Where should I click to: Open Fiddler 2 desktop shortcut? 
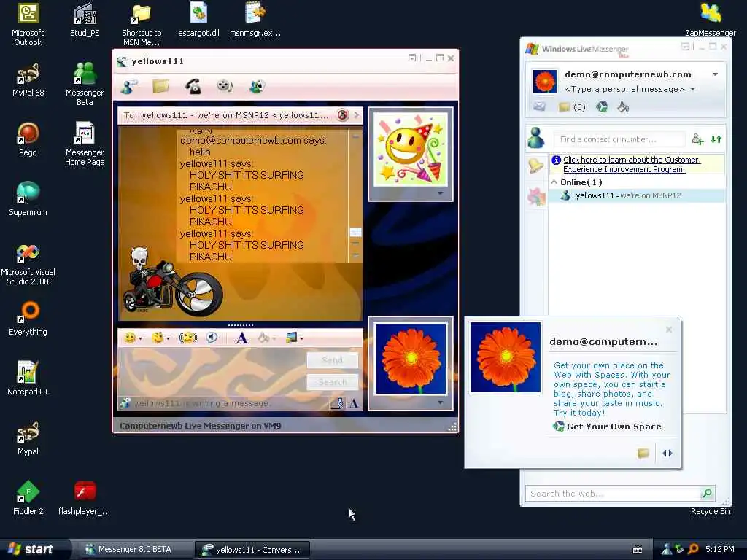pyautogui.click(x=28, y=497)
